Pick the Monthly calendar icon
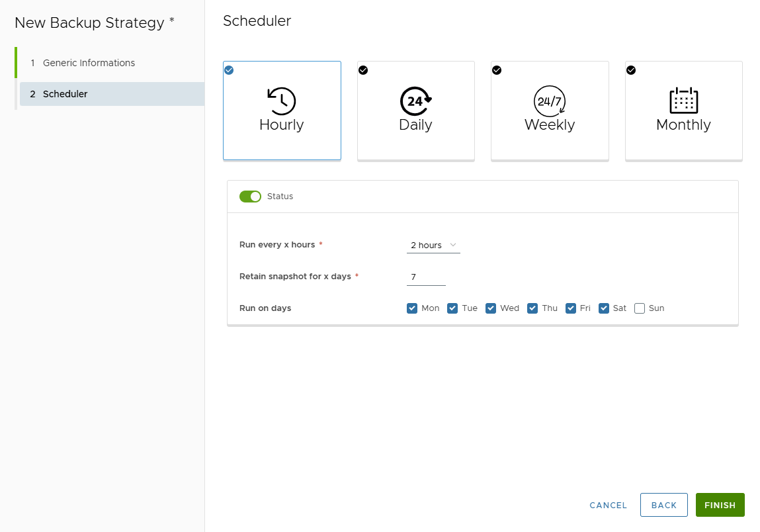This screenshot has width=760, height=532. click(x=683, y=101)
